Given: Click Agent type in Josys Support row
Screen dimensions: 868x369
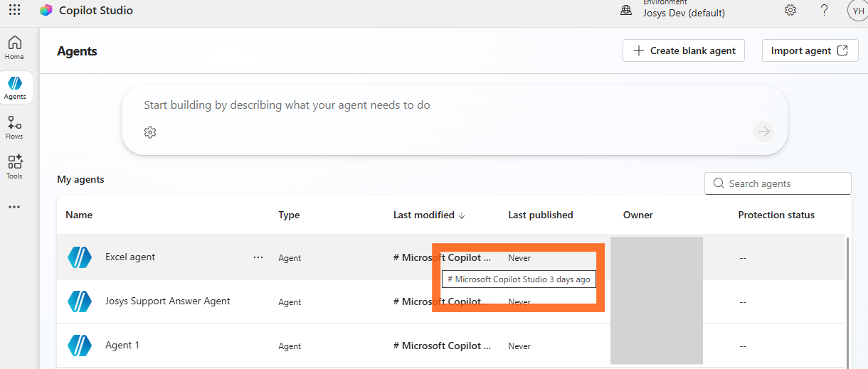Looking at the screenshot, I should pyautogui.click(x=290, y=302).
